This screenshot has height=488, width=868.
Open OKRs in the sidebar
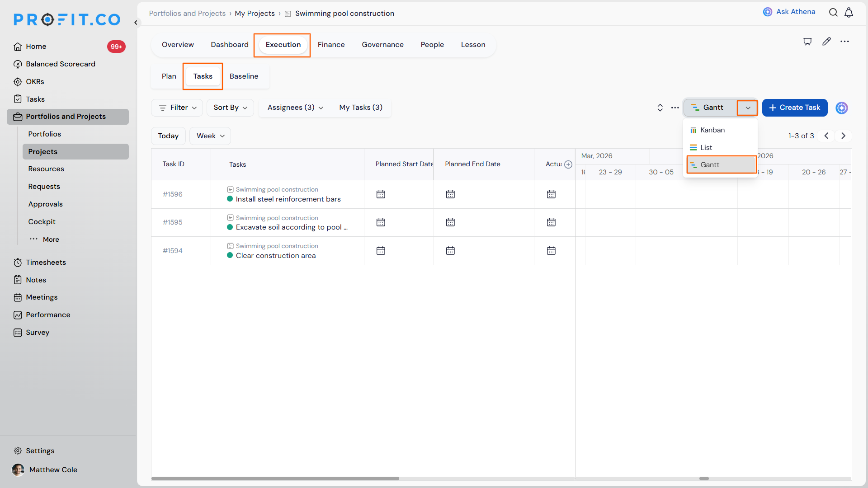[35, 82]
